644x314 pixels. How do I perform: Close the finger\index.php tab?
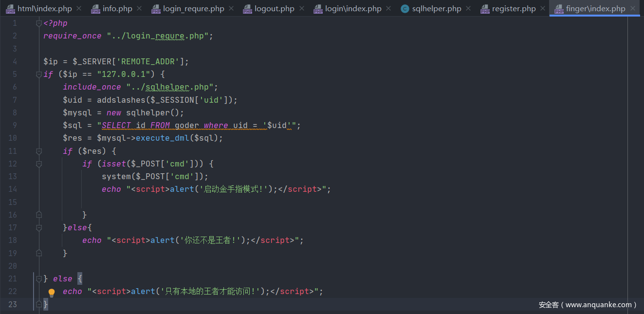[x=633, y=9]
